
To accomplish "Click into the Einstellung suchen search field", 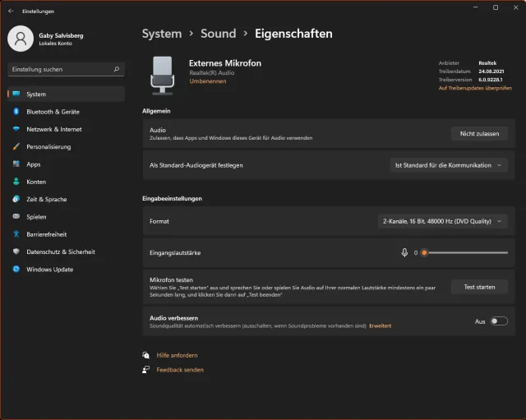I will coord(58,70).
